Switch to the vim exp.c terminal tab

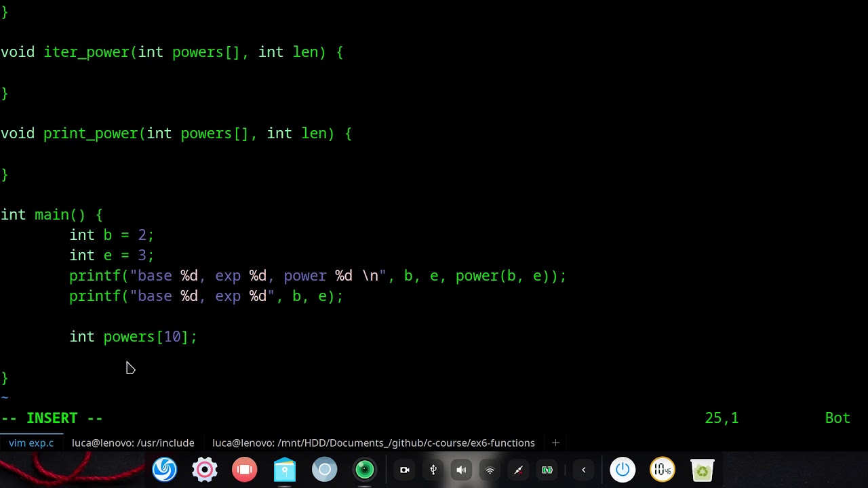tap(31, 443)
